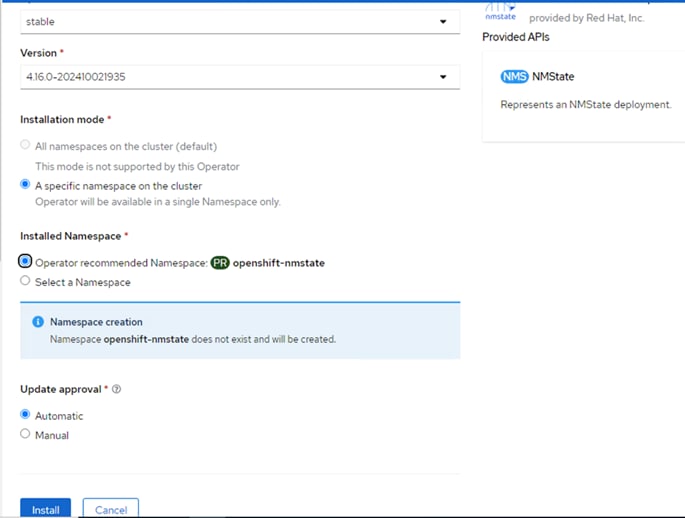Viewport: 685px width, 518px height.
Task: Click 'Represents an NMState deployment.' text
Action: point(586,105)
